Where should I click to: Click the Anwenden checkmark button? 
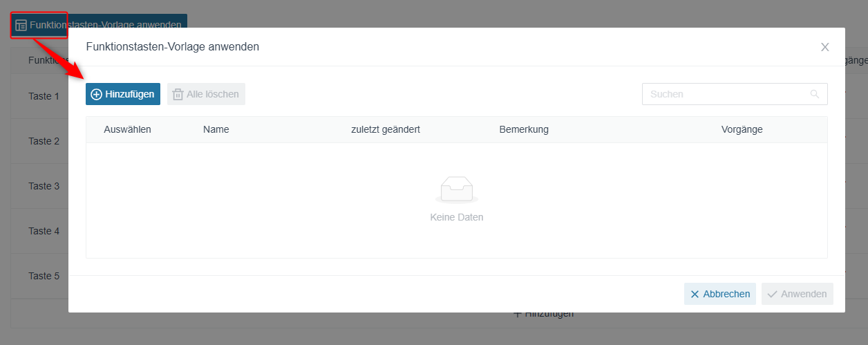point(798,294)
